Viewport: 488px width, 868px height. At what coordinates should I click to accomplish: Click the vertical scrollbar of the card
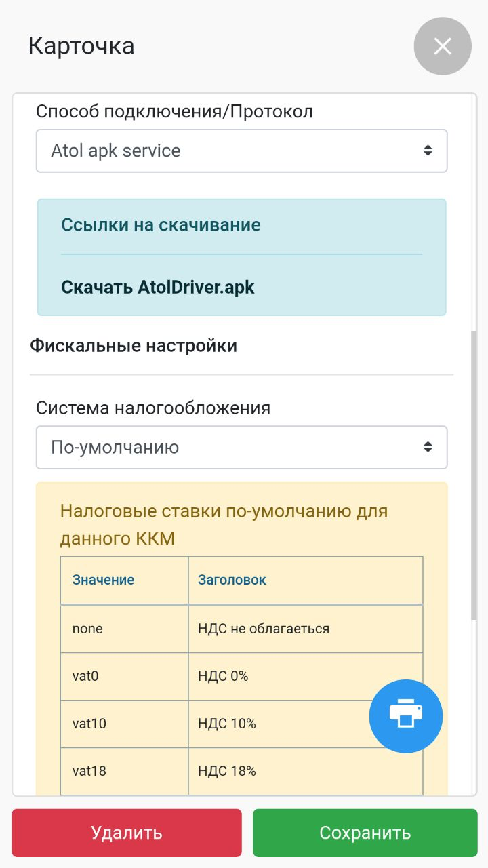click(473, 475)
